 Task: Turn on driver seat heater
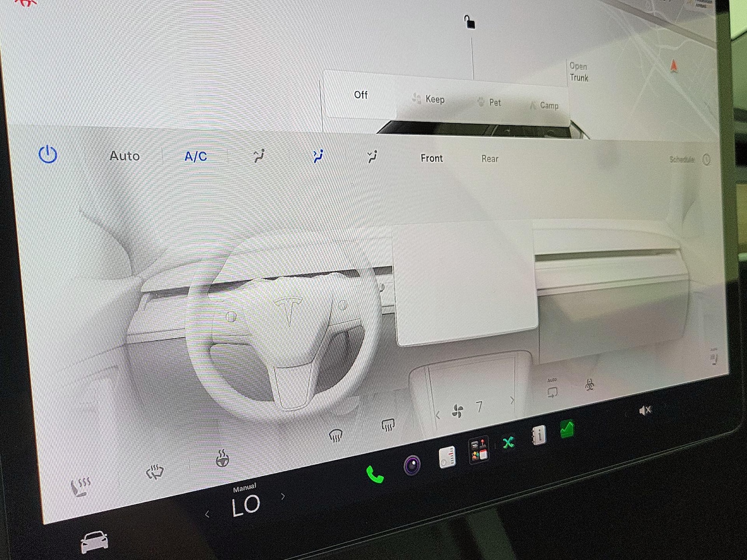80,487
